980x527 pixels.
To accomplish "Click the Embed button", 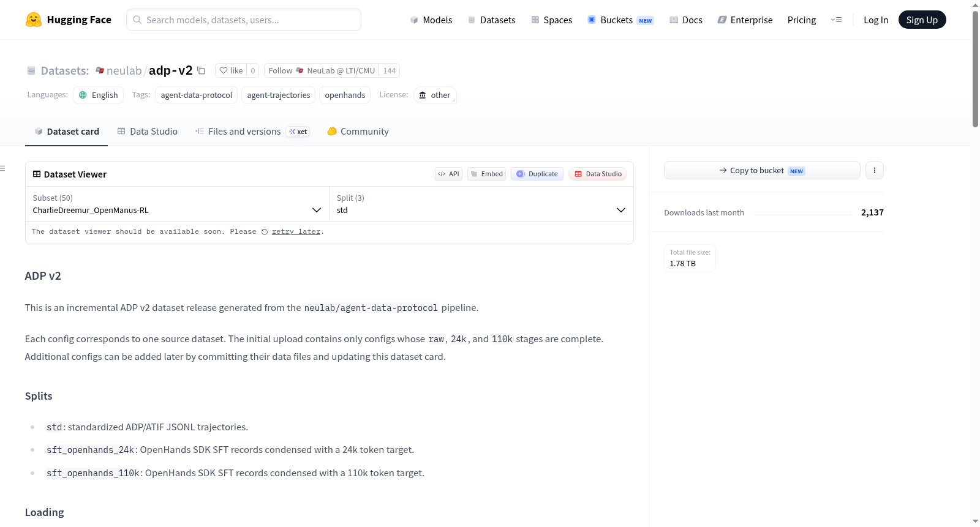I will click(x=486, y=174).
